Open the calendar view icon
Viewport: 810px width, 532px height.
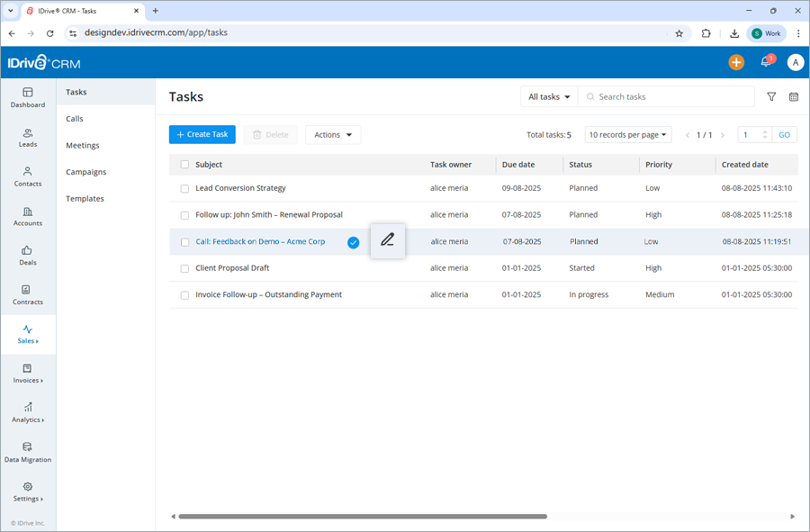tap(793, 96)
